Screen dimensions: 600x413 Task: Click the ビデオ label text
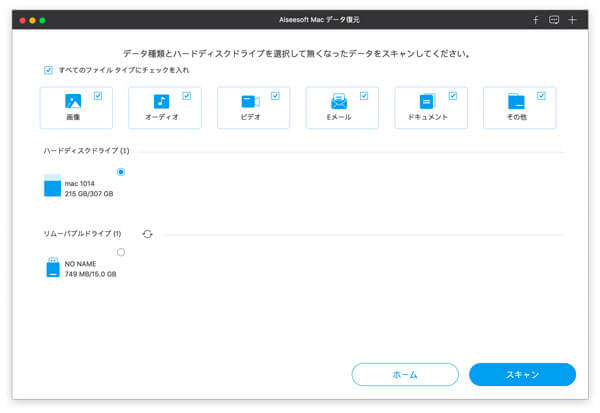click(251, 117)
